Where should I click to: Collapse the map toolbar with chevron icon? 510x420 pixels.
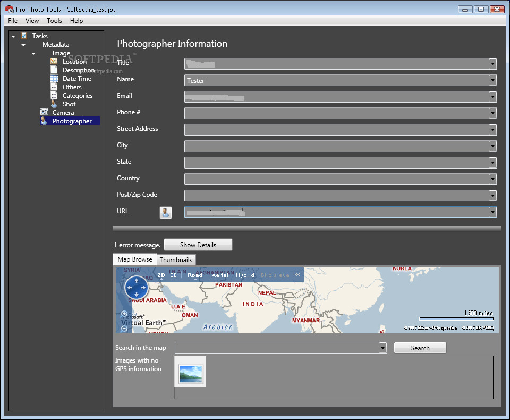(x=297, y=275)
